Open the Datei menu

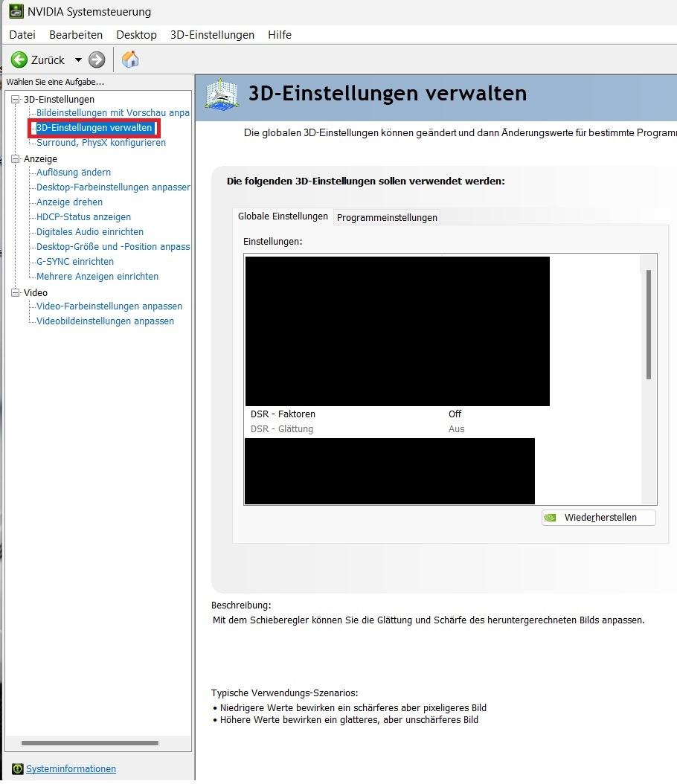click(x=22, y=34)
